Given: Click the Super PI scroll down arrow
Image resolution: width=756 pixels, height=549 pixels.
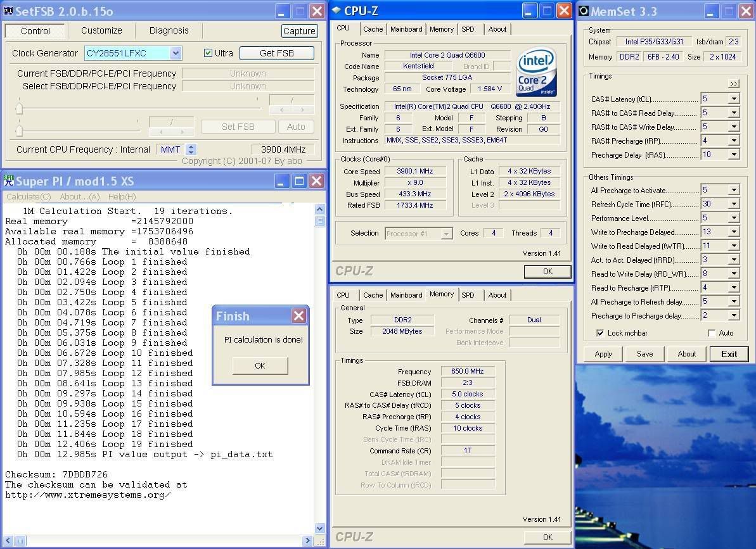Looking at the screenshot, I should (x=319, y=528).
